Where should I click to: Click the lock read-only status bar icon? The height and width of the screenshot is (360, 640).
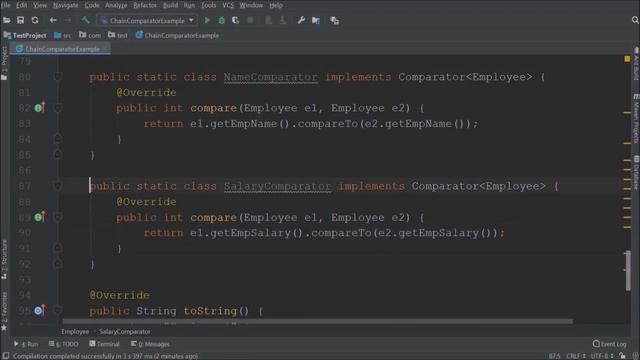pyautogui.click(x=622, y=356)
